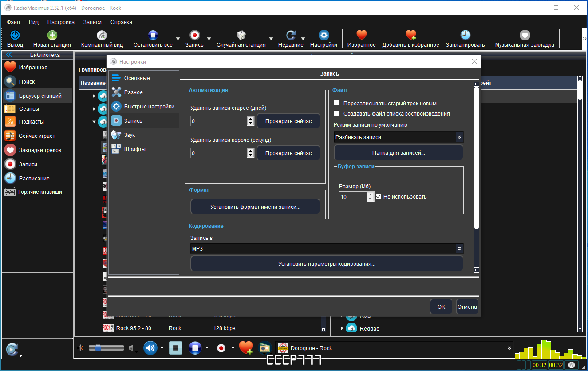Open Подкасты in the library sidebar
Image resolution: width=588 pixels, height=371 pixels.
pos(37,122)
